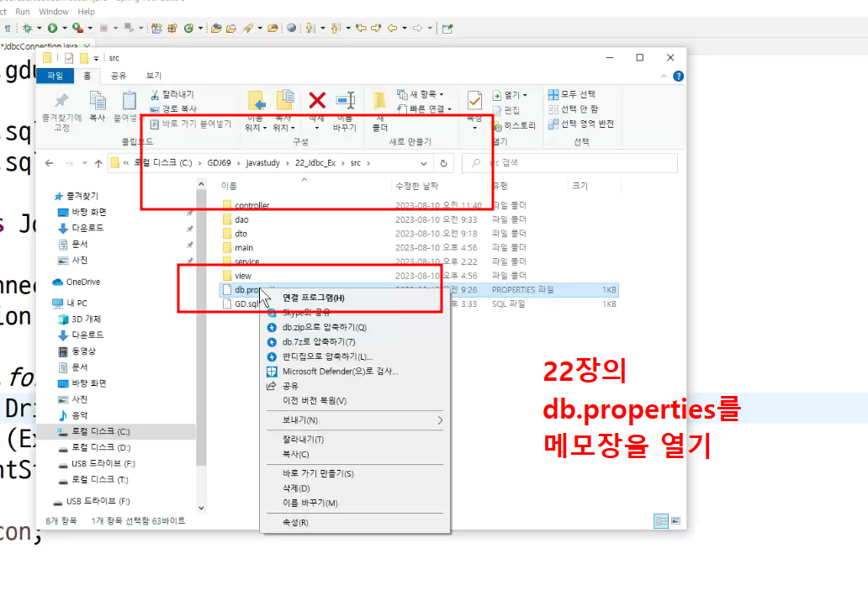This screenshot has height=612, width=868.
Task: Expand the 빠른 연결 dropdown in ribbon
Action: (449, 109)
